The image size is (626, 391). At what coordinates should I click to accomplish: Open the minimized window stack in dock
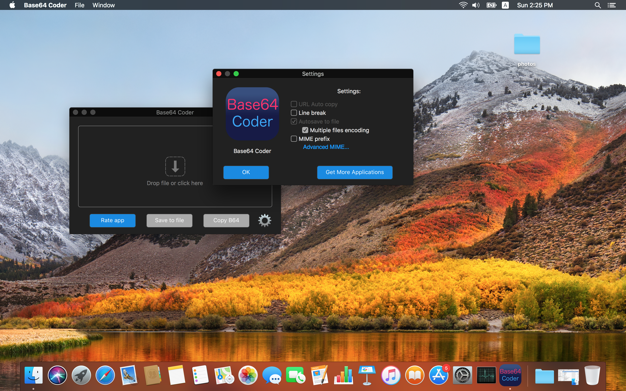point(569,376)
